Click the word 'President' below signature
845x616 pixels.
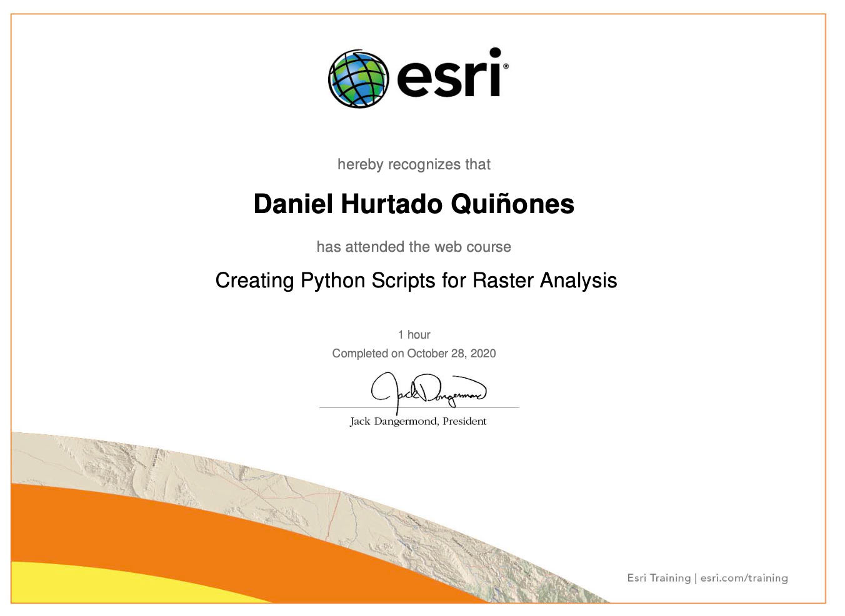(464, 422)
